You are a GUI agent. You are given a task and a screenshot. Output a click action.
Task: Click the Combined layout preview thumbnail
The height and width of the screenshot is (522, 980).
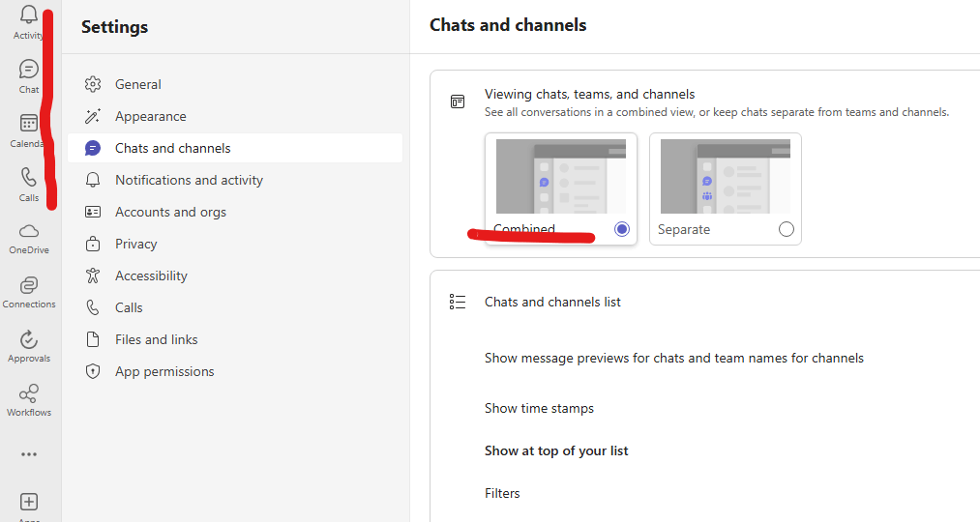[561, 177]
